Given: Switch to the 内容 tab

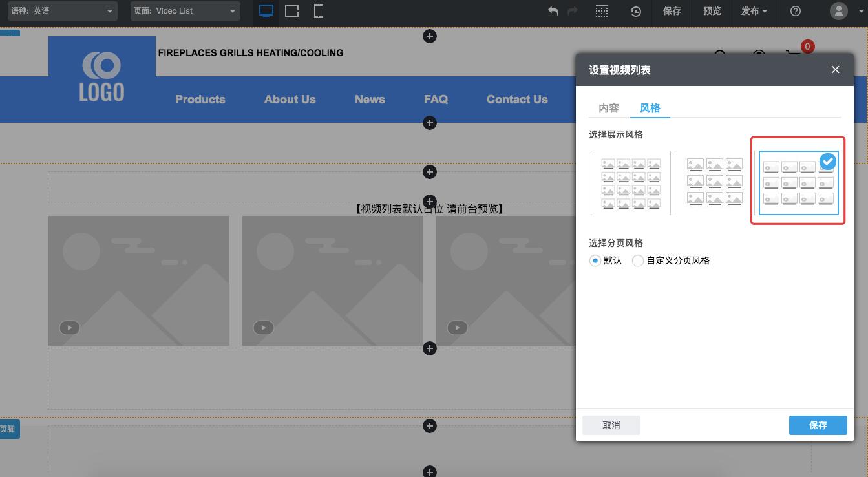Looking at the screenshot, I should (608, 108).
